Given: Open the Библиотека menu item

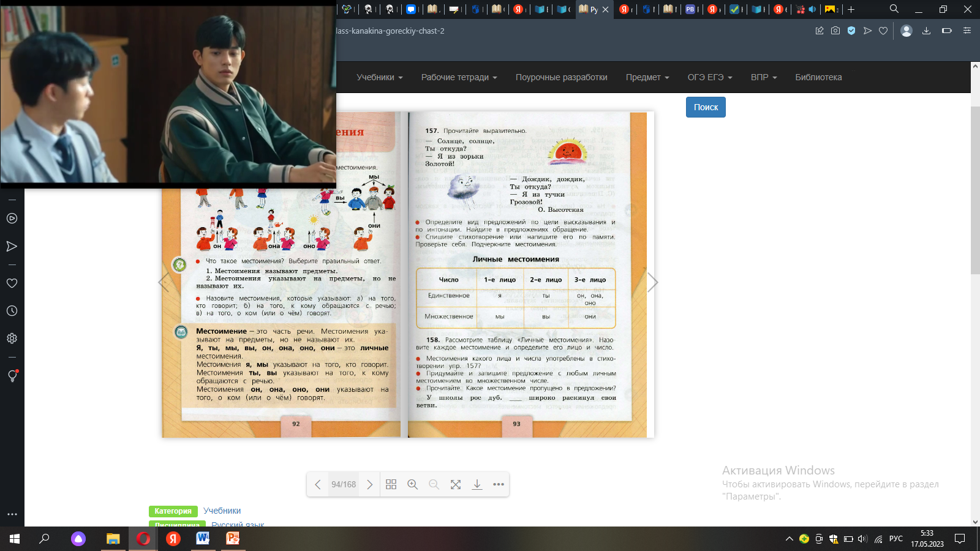Looking at the screenshot, I should [818, 77].
